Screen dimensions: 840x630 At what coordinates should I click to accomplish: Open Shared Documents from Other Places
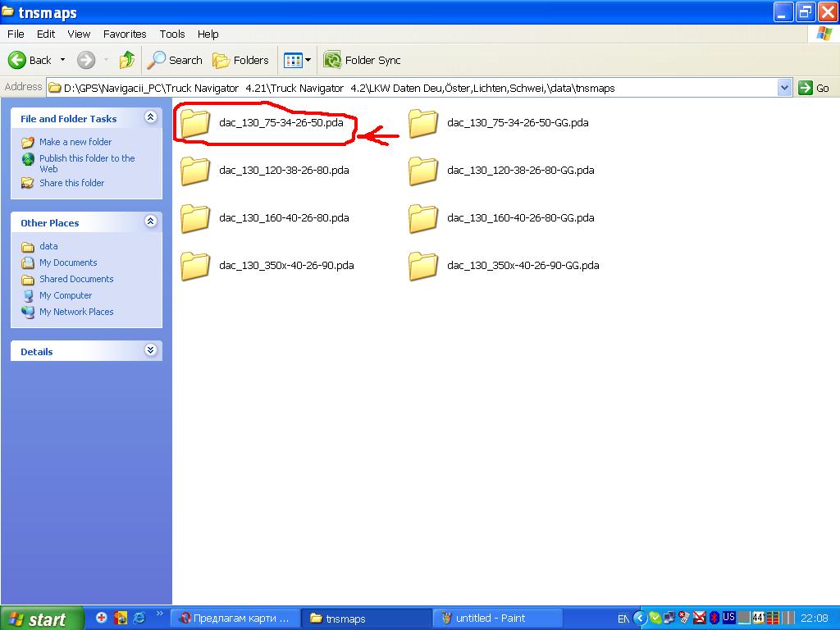(x=76, y=279)
